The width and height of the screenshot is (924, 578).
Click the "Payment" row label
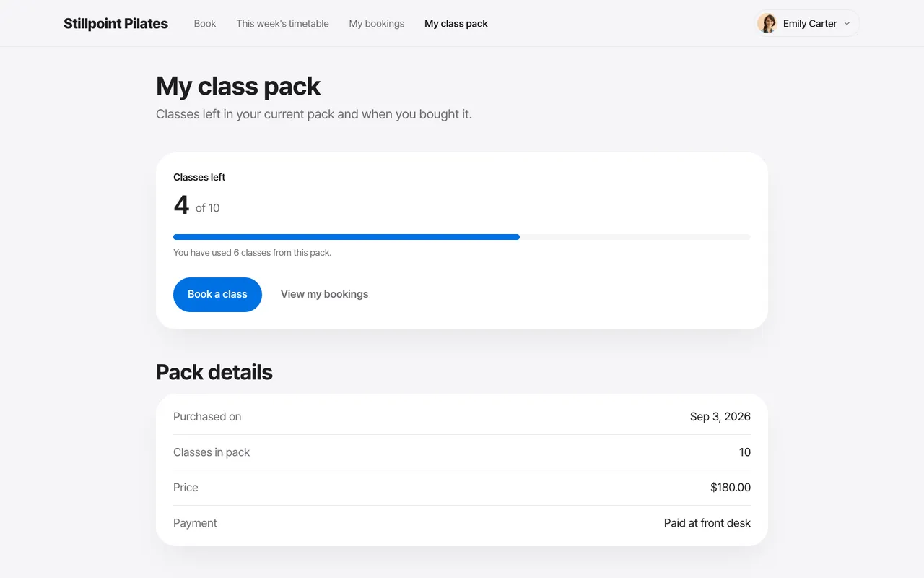[195, 523]
